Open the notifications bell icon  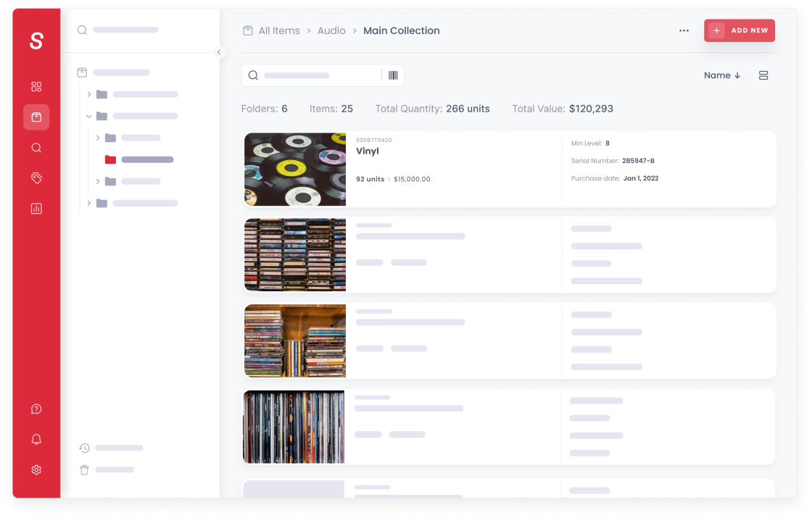[36, 439]
